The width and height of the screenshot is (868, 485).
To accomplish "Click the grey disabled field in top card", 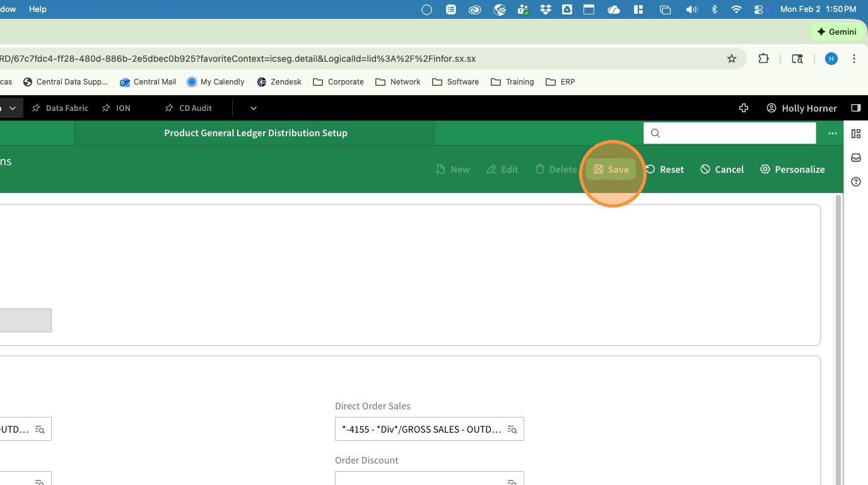I will pyautogui.click(x=25, y=320).
